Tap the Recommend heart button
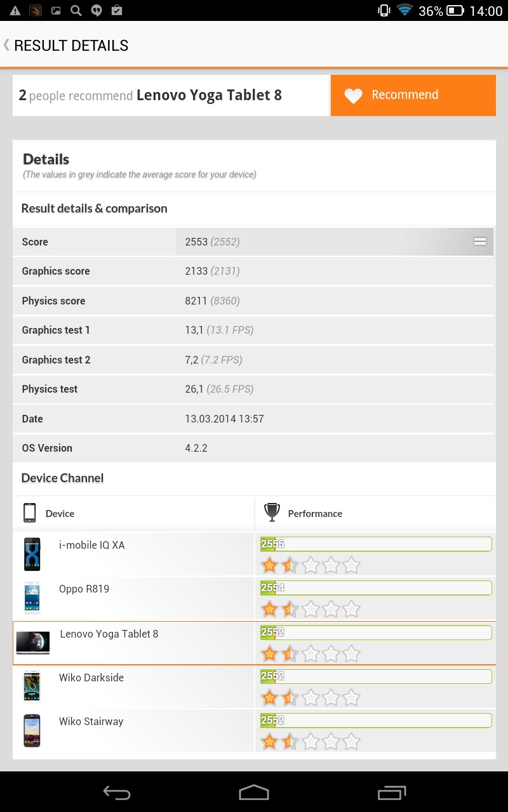The height and width of the screenshot is (812, 508). tap(413, 95)
